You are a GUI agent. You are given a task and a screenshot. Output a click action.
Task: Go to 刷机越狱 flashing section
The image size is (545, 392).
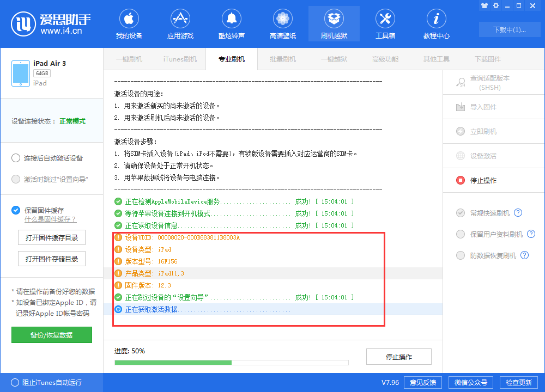pos(334,23)
